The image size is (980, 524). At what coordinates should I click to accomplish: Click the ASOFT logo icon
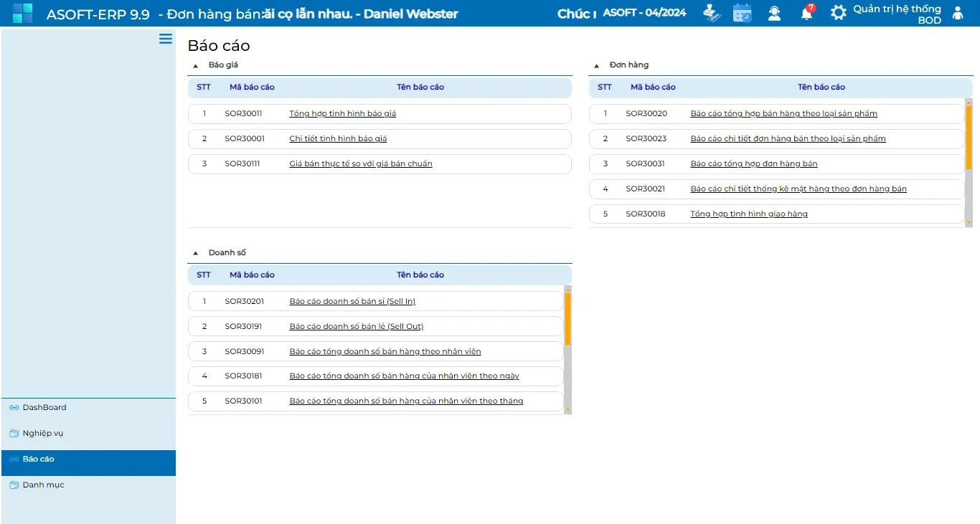[22, 13]
